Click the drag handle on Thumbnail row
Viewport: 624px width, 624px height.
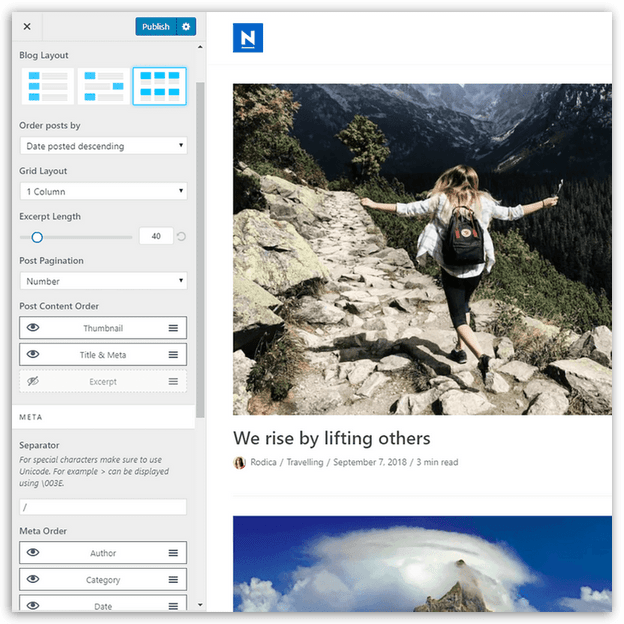click(x=173, y=328)
